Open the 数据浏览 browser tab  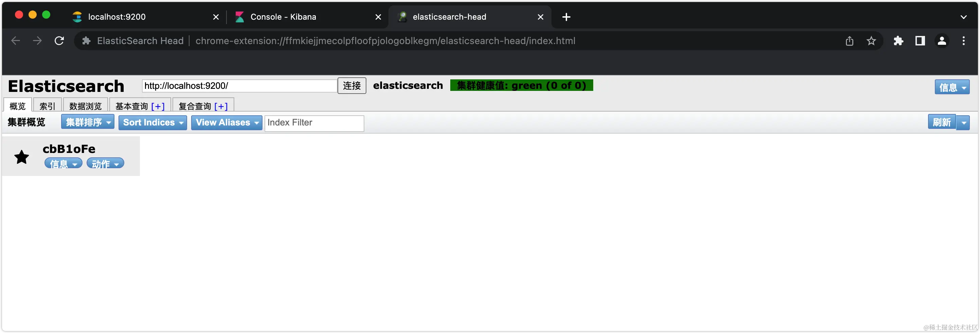point(85,105)
